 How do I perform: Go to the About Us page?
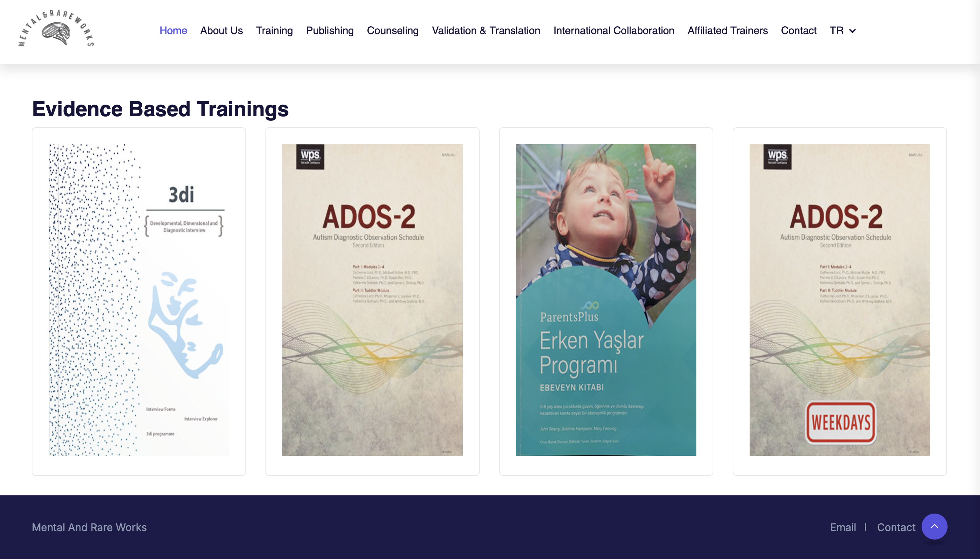[221, 31]
